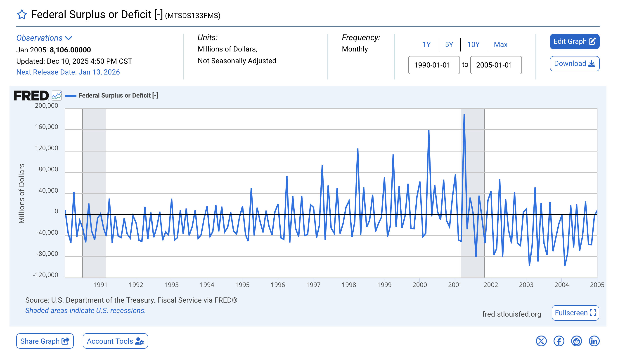
Task: Click the FRED chart logo icon
Action: tap(57, 95)
